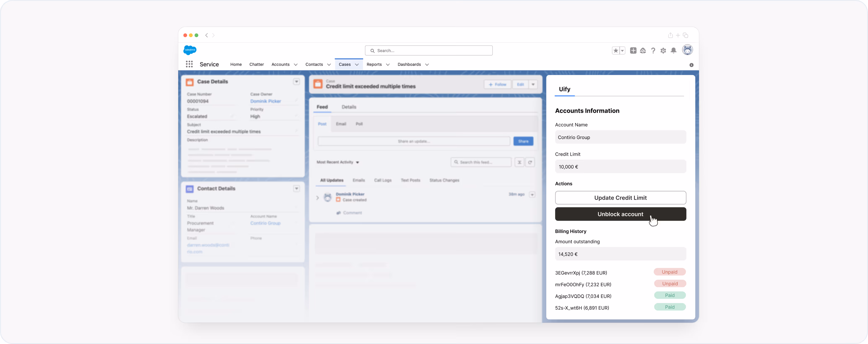Open the user avatar profile menu
Viewport: 868px width, 344px height.
point(687,50)
